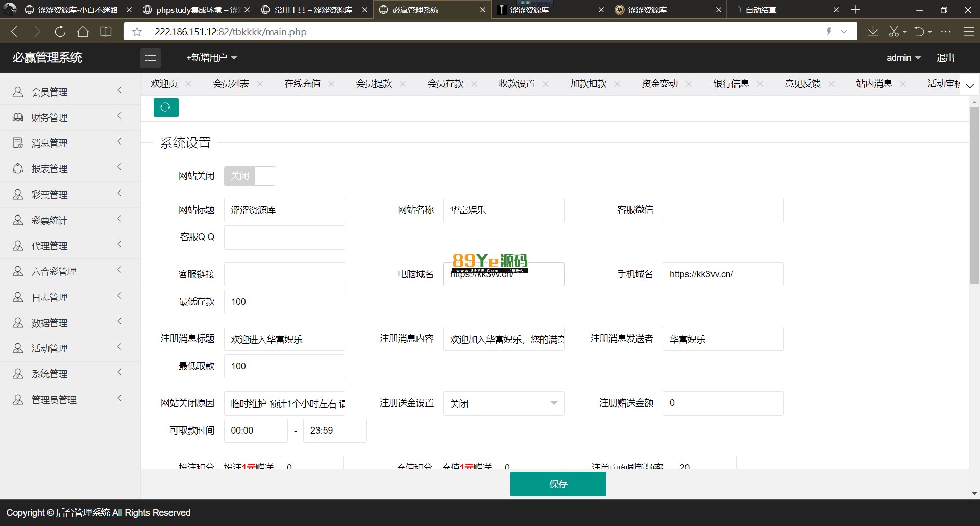This screenshot has width=980, height=526.
Task: Switch to the 在线充值 tab
Action: pyautogui.click(x=302, y=84)
